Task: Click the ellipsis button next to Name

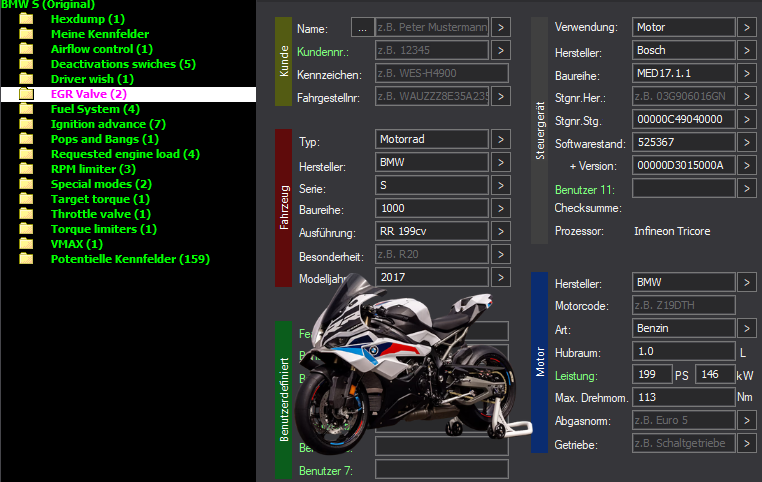Action: (x=363, y=28)
